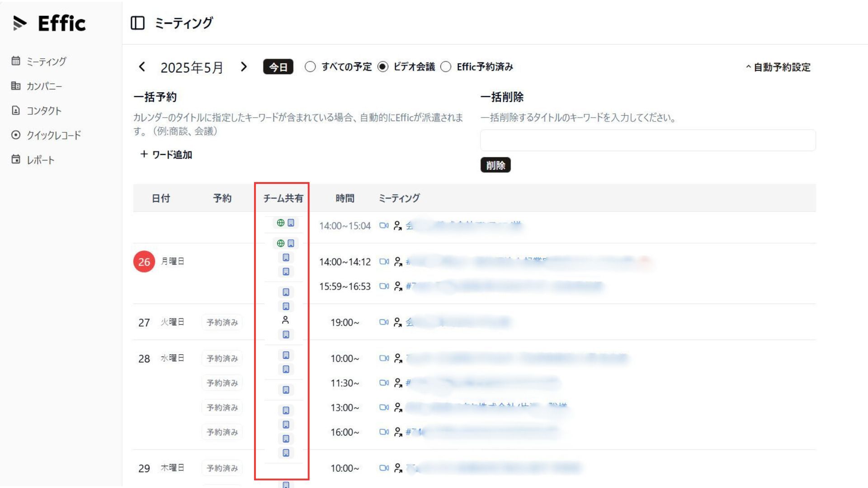Open クイックレコード in the sidebar

click(x=46, y=135)
